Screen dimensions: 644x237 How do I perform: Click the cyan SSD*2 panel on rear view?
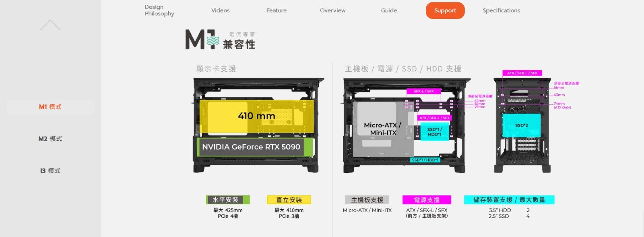(x=522, y=125)
